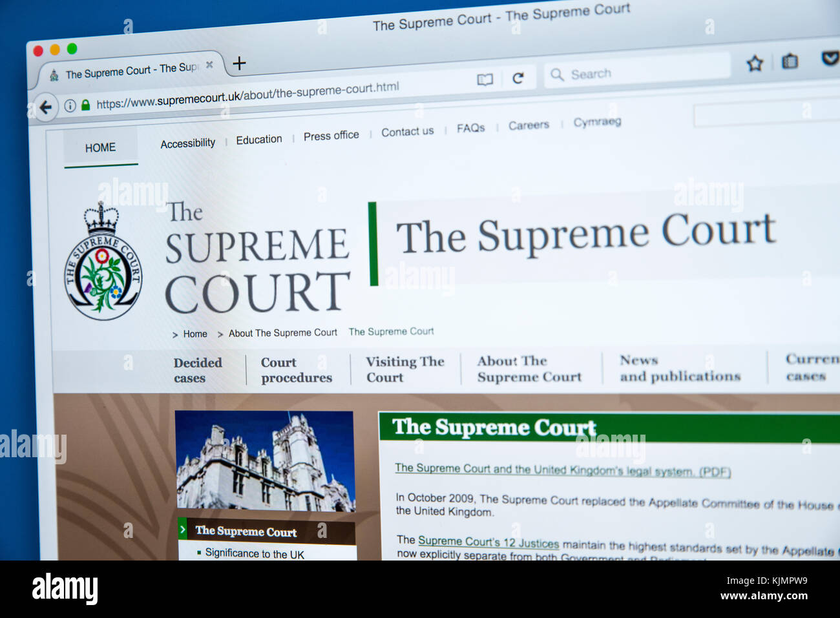Open the Press office link

[x=331, y=136]
